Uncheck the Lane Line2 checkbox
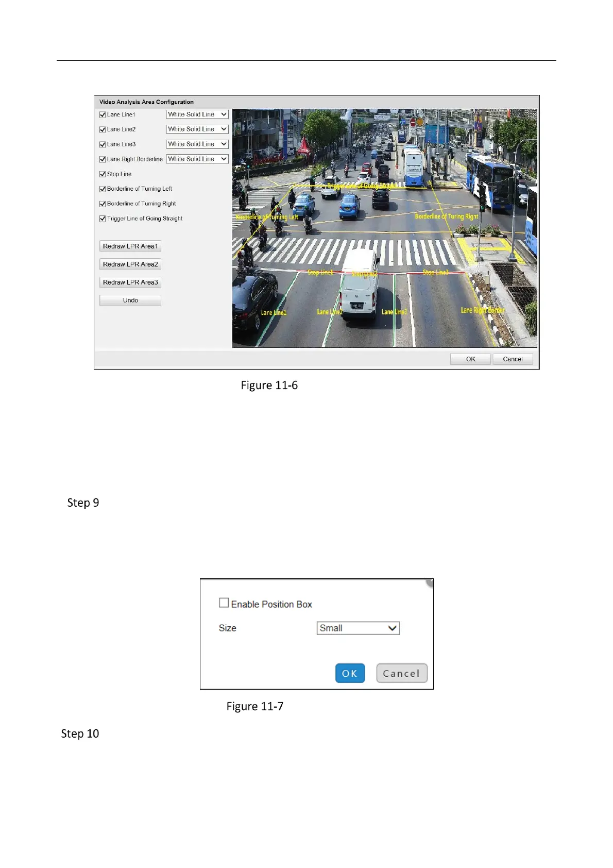Viewport: 613px width, 868px height. point(103,129)
